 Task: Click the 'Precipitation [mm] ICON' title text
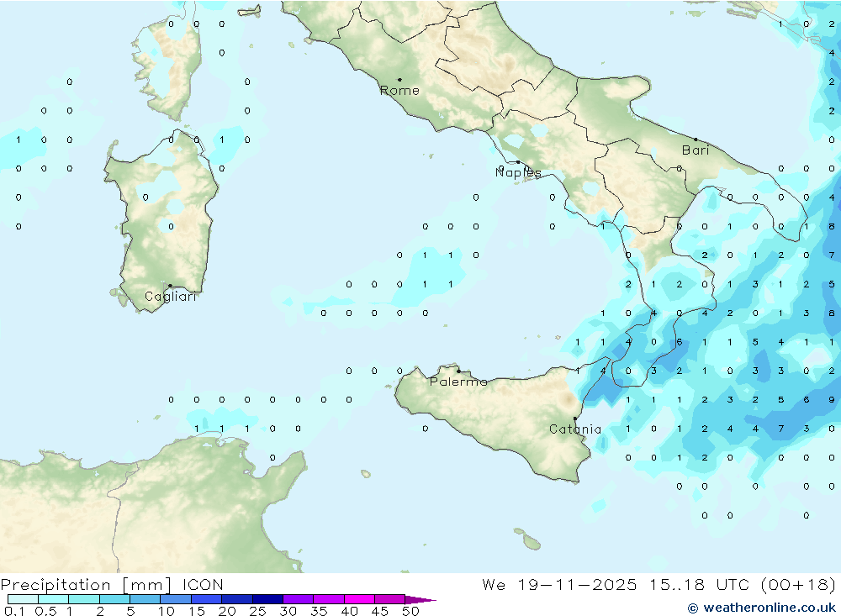tap(112, 585)
